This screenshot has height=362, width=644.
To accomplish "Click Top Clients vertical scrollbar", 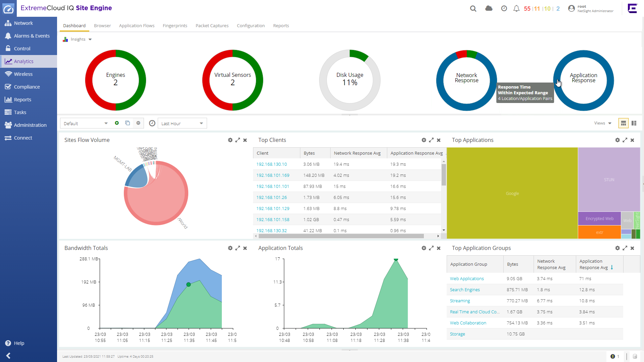I will (444, 175).
